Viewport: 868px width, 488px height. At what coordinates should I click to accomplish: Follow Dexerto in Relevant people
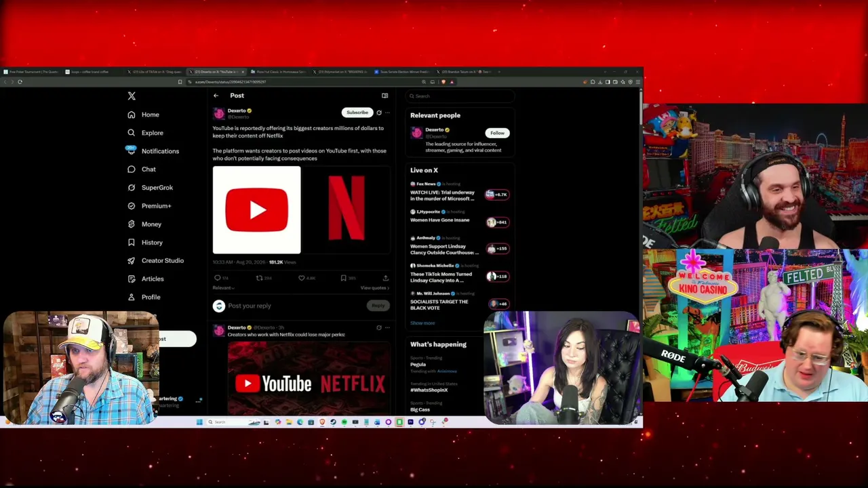[497, 133]
